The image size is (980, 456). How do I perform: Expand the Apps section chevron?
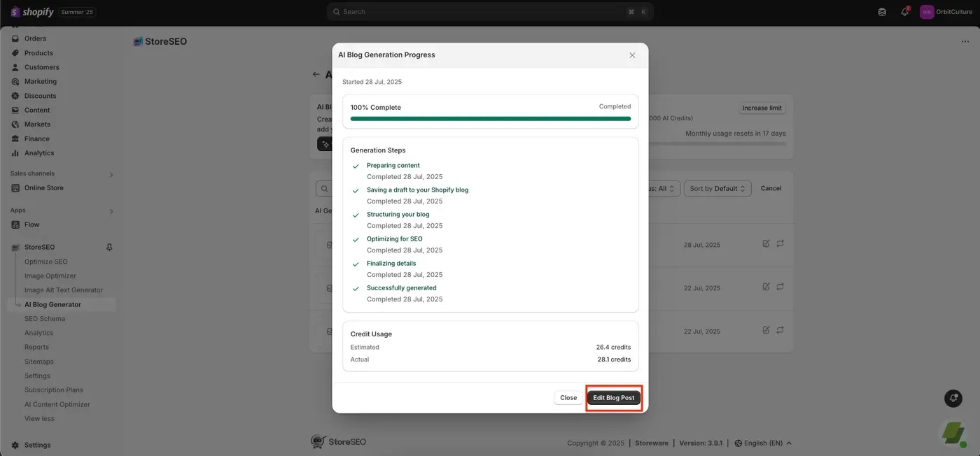click(111, 211)
